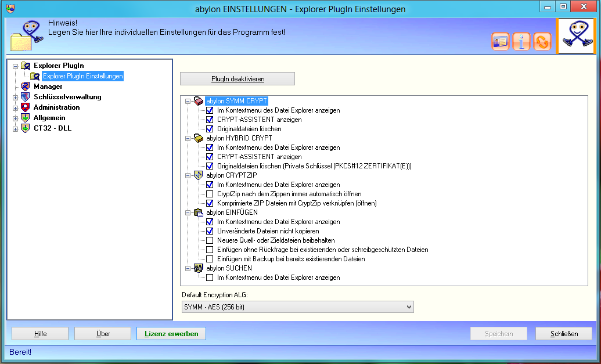Click the abylon SYMM CRYPT lock icon
The height and width of the screenshot is (364, 601).
tap(199, 101)
